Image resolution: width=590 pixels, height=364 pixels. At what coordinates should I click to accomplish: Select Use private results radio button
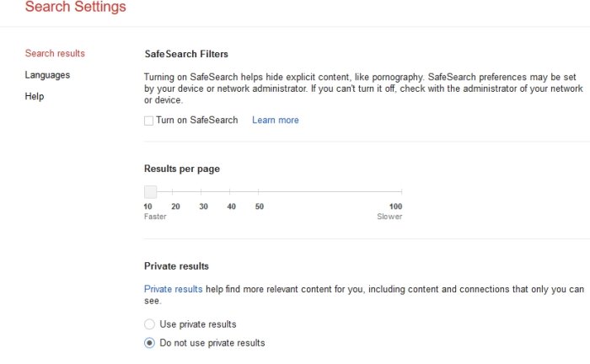coord(149,324)
